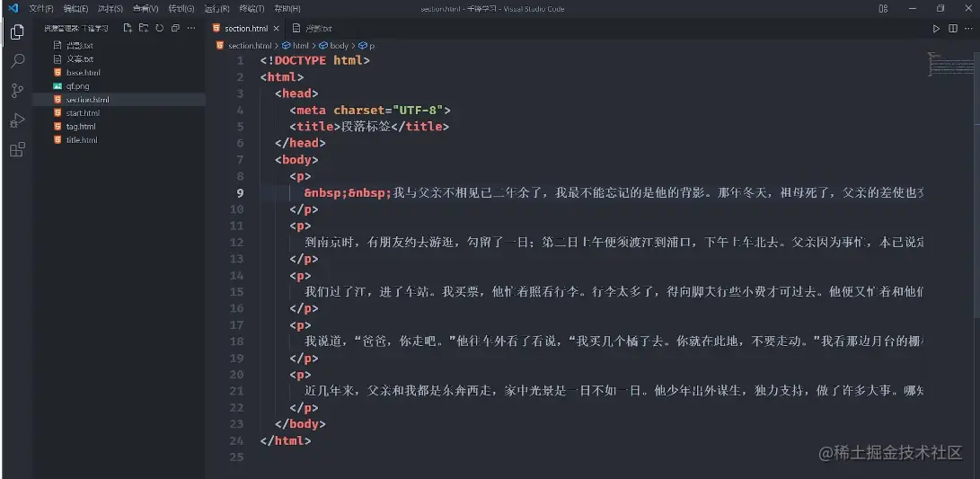Open the editor's more actions ellipsis
Image resolution: width=980 pixels, height=479 pixels.
pyautogui.click(x=969, y=29)
